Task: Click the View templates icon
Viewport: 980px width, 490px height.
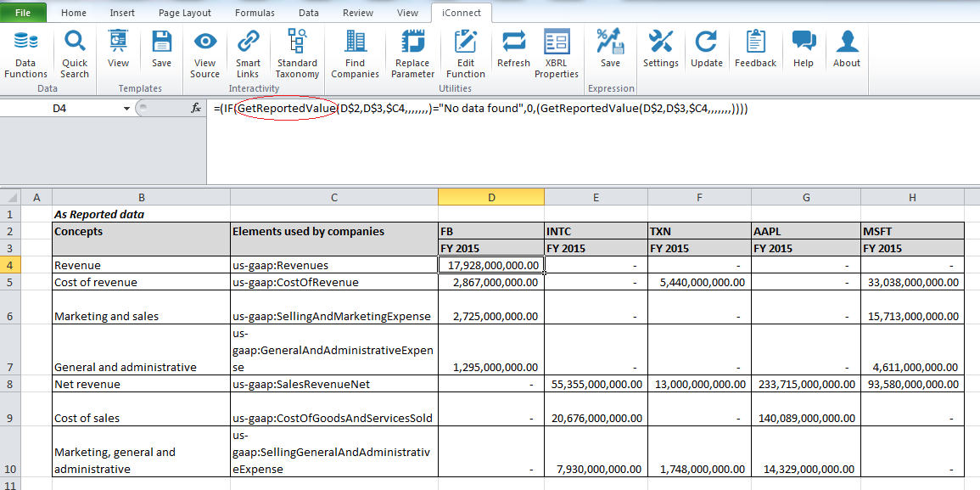Action: tap(118, 50)
